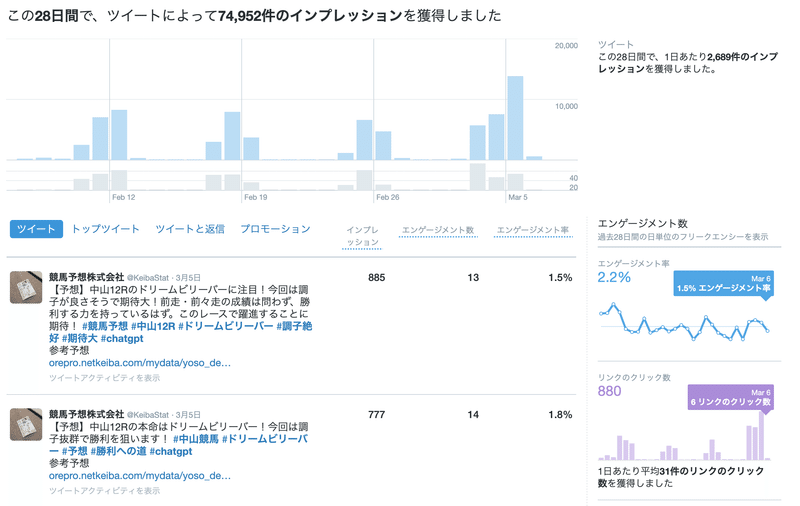Click the tallest purple bar in link clicks chart
This screenshot has width=800, height=506.
(x=761, y=436)
